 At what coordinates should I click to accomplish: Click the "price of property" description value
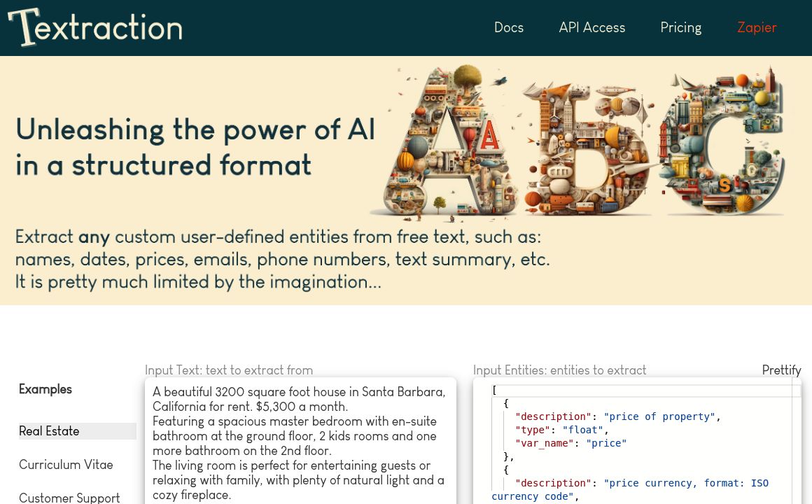(x=659, y=416)
